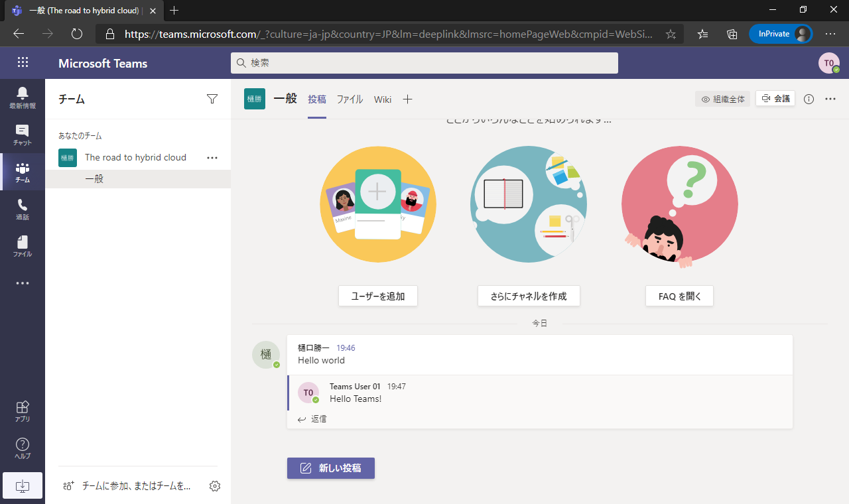Open browser Collections icon
The width and height of the screenshot is (849, 504).
click(732, 34)
